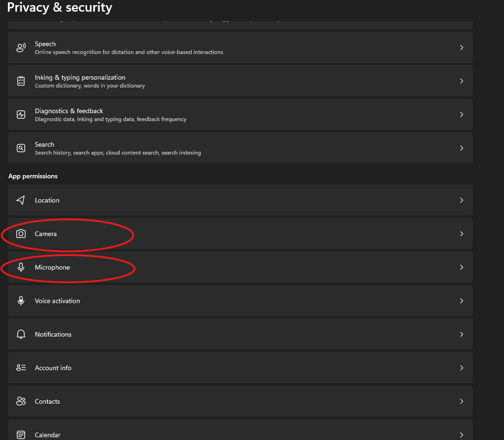The width and height of the screenshot is (504, 440).
Task: Expand the Camera settings chevron
Action: [x=462, y=234]
